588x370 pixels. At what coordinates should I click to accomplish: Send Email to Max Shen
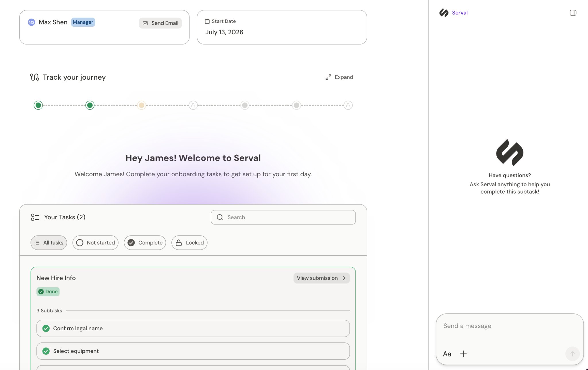[160, 23]
